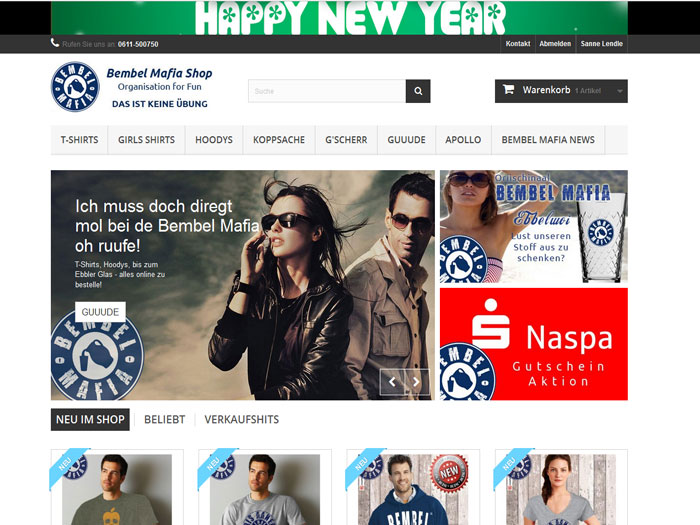
Task: Click phone number 0611-500750
Action: click(138, 44)
